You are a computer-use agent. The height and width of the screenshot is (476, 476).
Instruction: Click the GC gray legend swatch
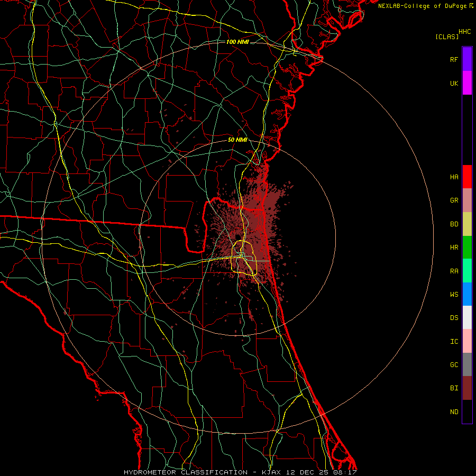[467, 364]
